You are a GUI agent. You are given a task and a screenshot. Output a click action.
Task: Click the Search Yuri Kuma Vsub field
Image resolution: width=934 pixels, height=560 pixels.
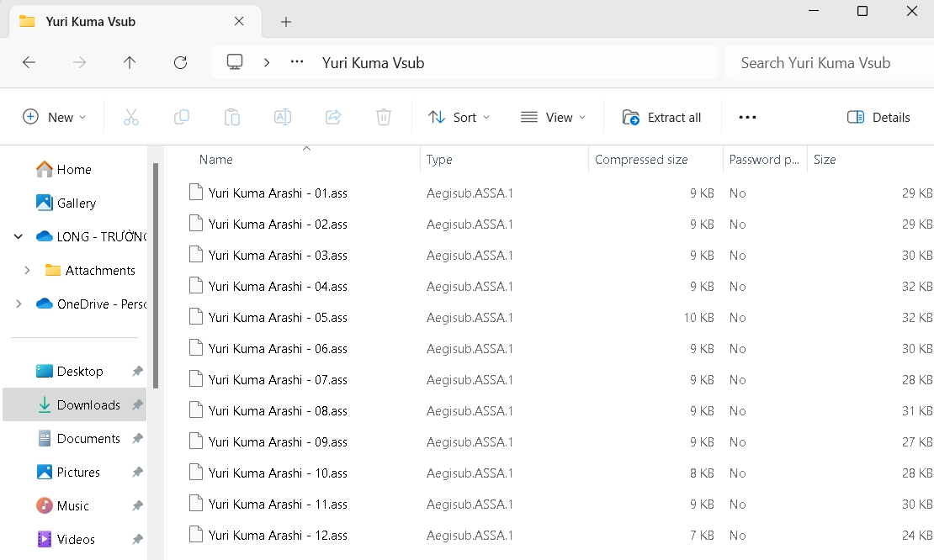click(x=829, y=62)
